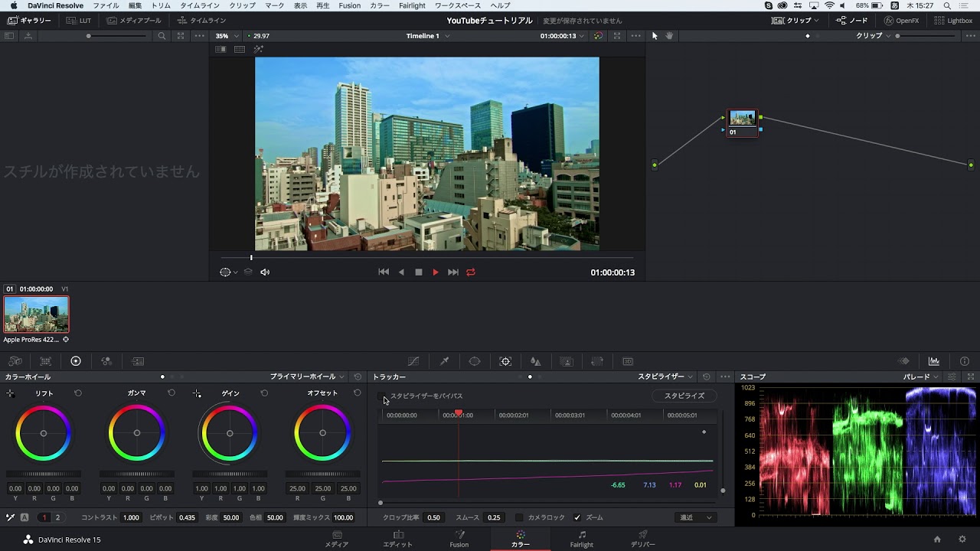Viewport: 980px width, 551px height.
Task: Reset the Lift color wheel
Action: (x=78, y=393)
